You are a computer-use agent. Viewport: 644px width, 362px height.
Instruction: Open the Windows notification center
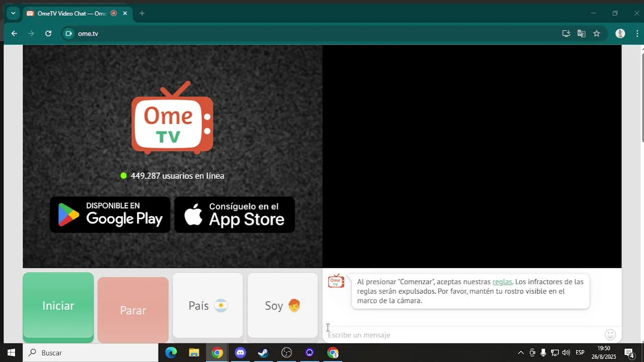[x=629, y=353]
